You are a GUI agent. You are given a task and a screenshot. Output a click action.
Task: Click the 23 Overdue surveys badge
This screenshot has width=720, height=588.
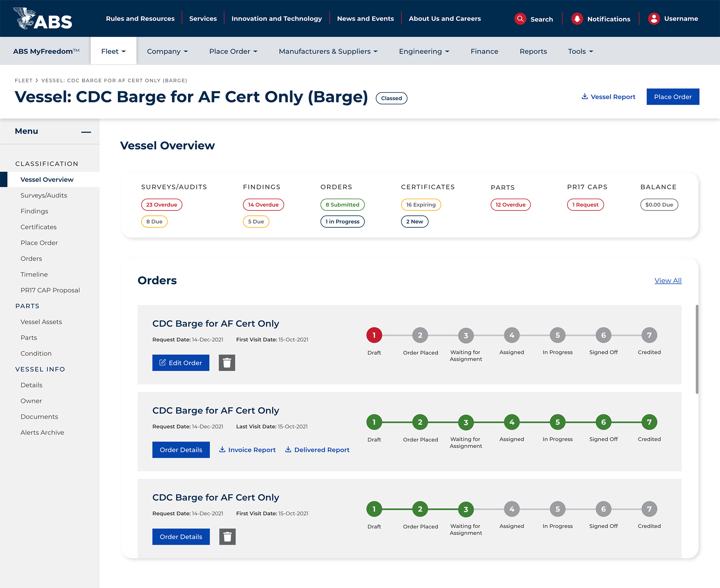(x=162, y=204)
